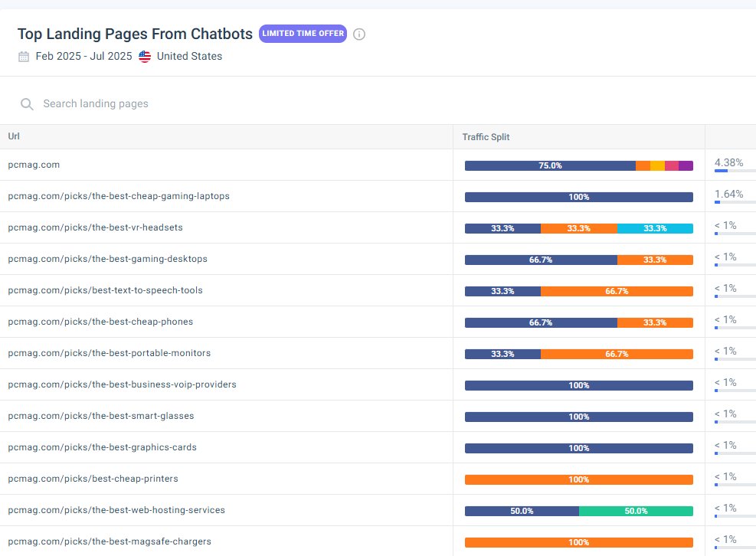Click the Limited Time Offer badge
Screen dimensions: 756x556
pyautogui.click(x=303, y=34)
